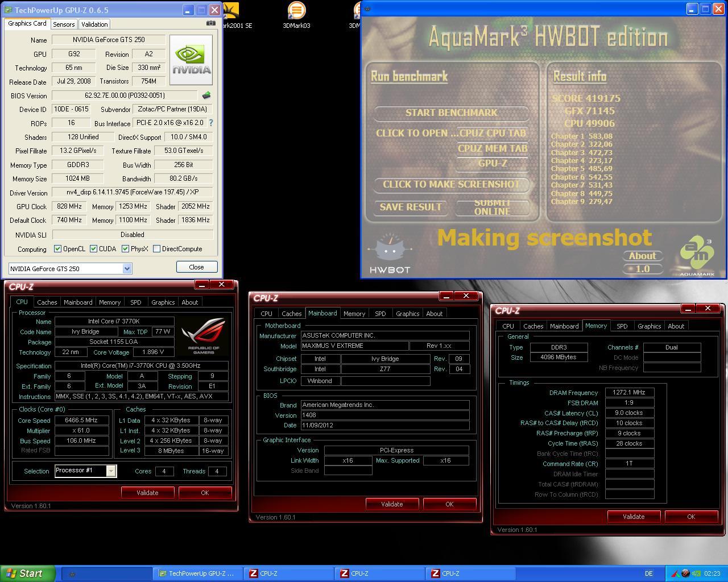Click the Bus Interface question mark help icon
The width and height of the screenshot is (728, 582).
tap(211, 123)
